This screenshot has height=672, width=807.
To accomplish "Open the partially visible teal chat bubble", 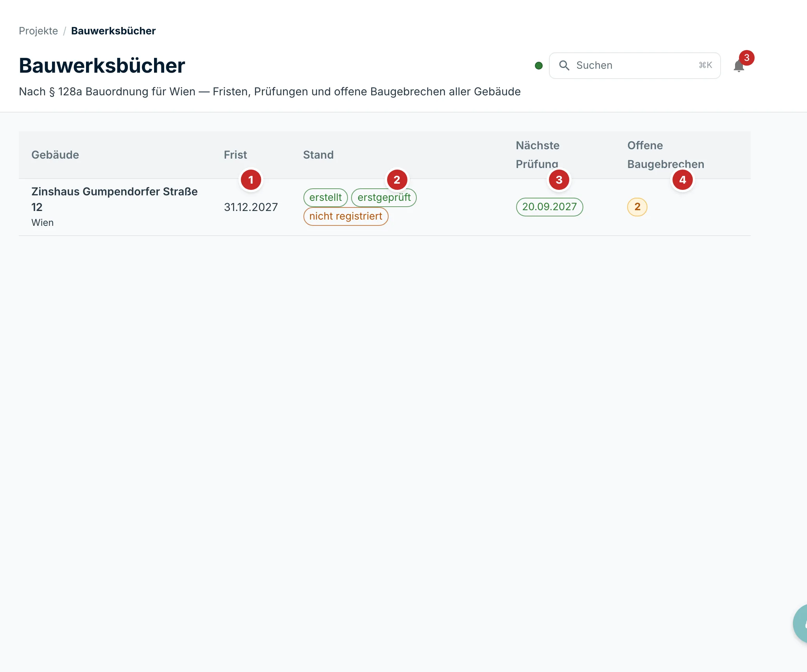I will pos(800,624).
